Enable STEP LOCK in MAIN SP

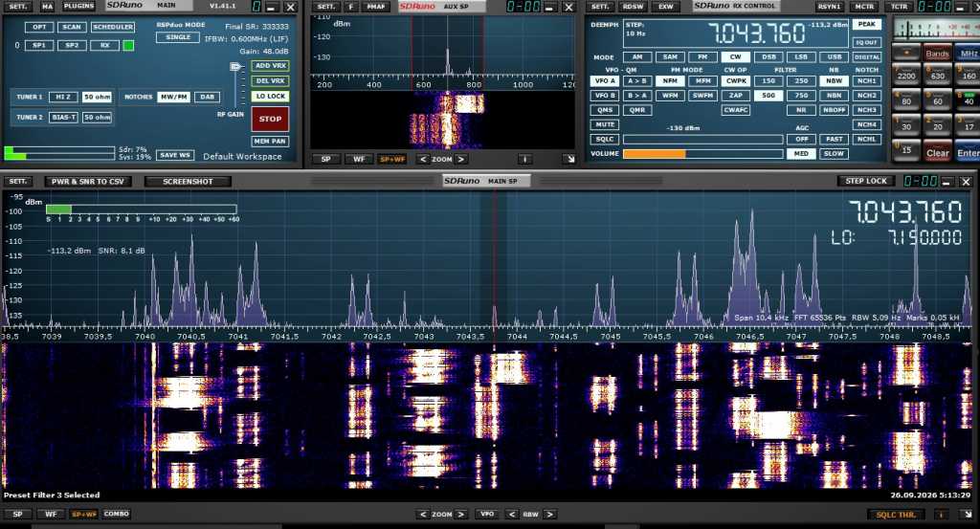(865, 181)
